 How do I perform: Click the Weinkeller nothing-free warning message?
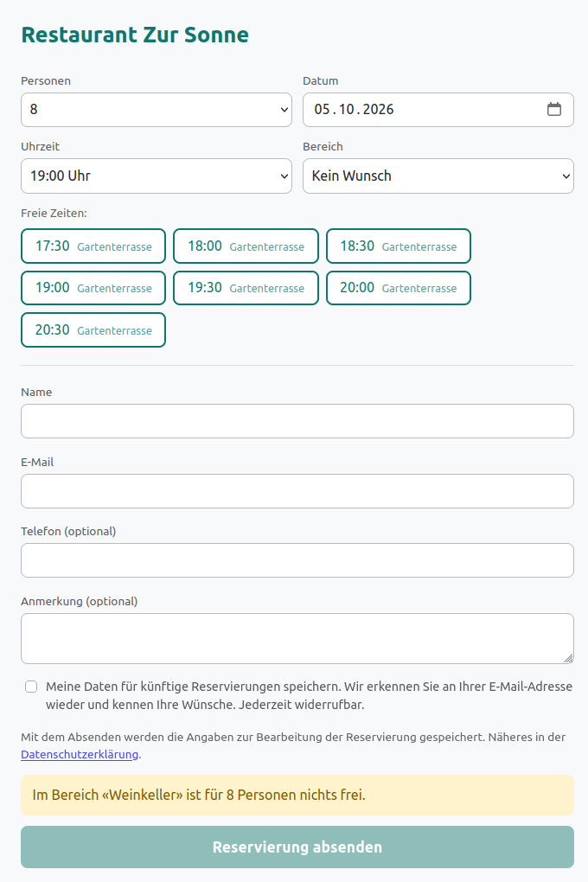(297, 796)
